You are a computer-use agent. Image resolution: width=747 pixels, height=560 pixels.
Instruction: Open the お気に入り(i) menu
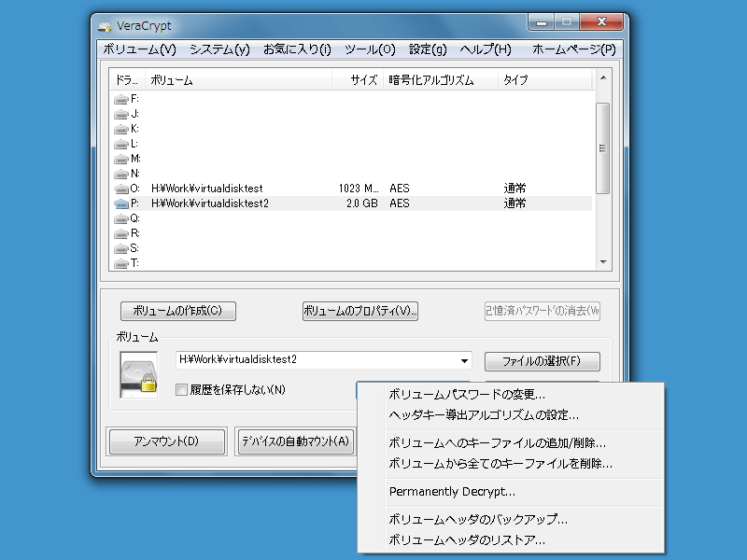pyautogui.click(x=297, y=49)
